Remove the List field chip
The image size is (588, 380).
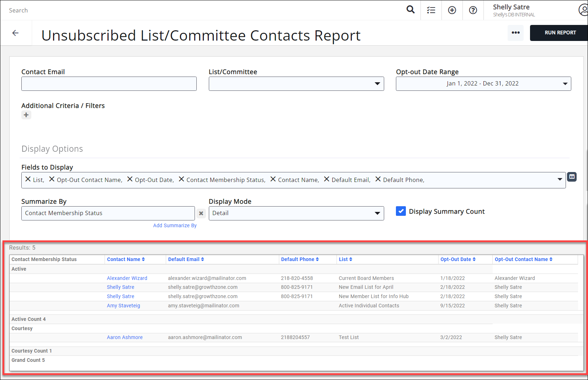[28, 179]
